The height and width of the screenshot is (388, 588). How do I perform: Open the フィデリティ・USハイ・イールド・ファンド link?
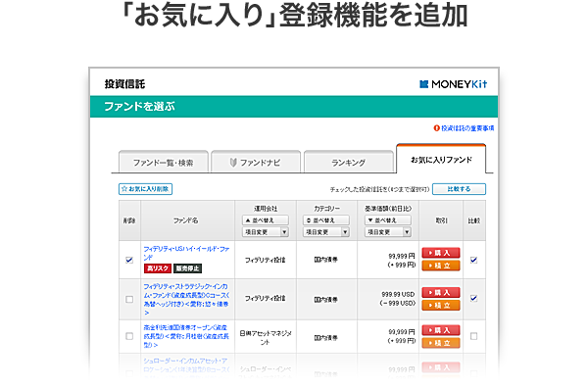(186, 253)
